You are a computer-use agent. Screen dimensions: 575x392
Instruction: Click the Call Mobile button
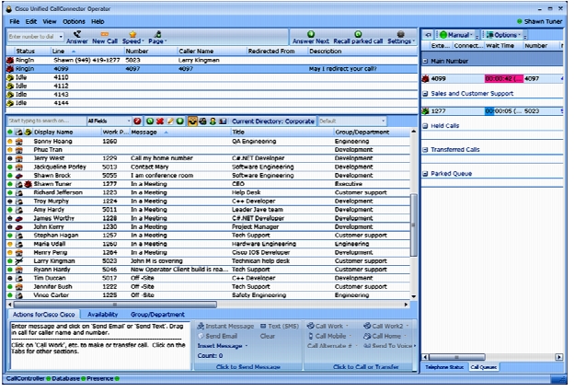[x=328, y=336]
